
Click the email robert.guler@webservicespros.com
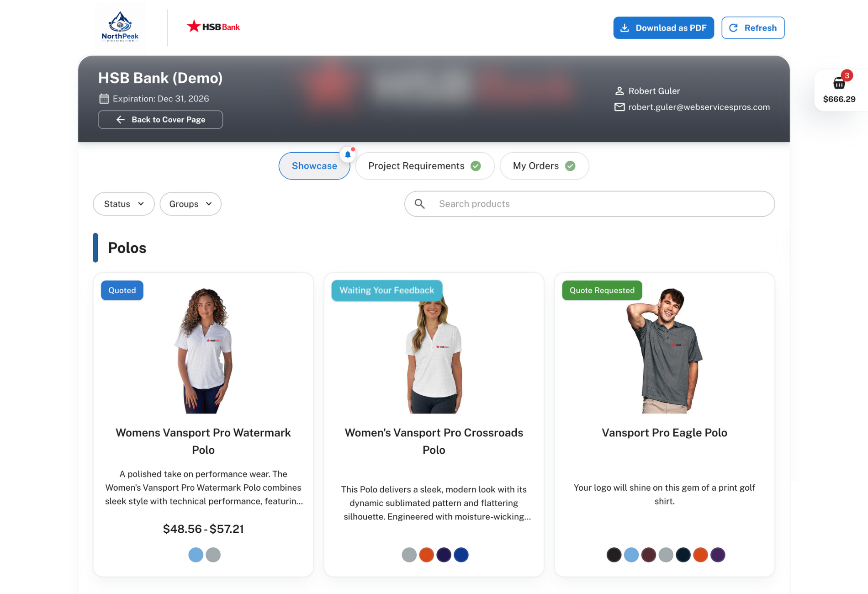699,107
